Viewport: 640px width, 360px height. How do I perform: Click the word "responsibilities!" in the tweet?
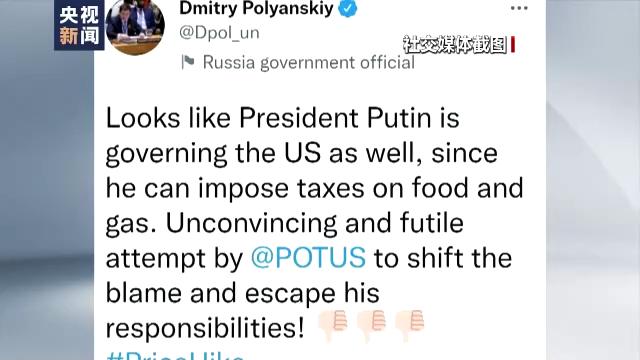pos(205,328)
